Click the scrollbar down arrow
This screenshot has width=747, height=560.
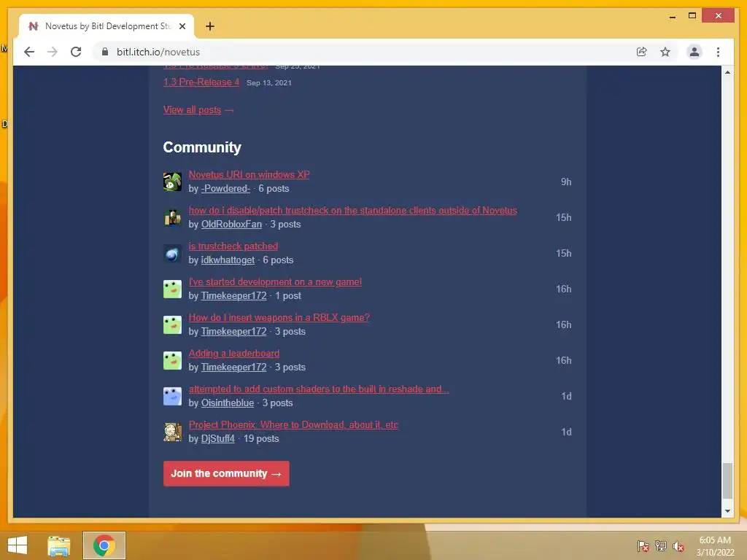pyautogui.click(x=727, y=511)
